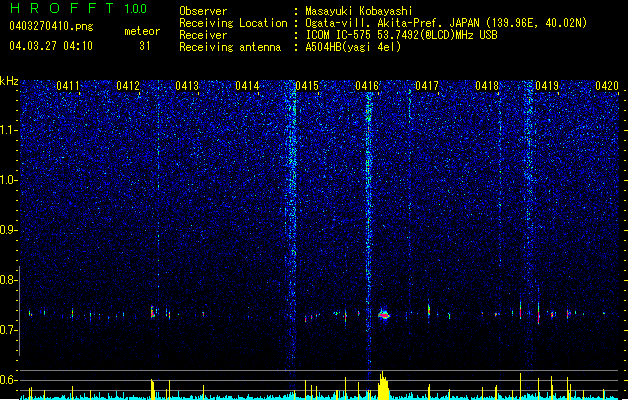This screenshot has width=629, height=400.
Task: Click the meteor count value 31
Action: coord(145,46)
